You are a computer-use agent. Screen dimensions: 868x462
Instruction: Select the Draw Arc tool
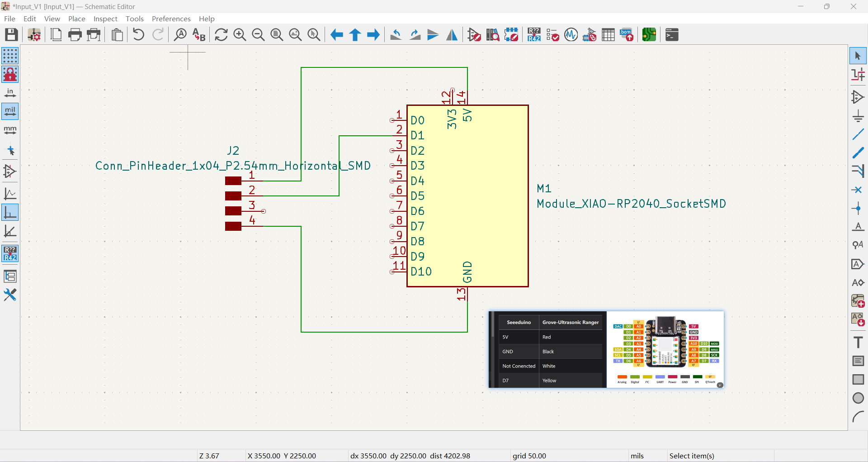(858, 416)
